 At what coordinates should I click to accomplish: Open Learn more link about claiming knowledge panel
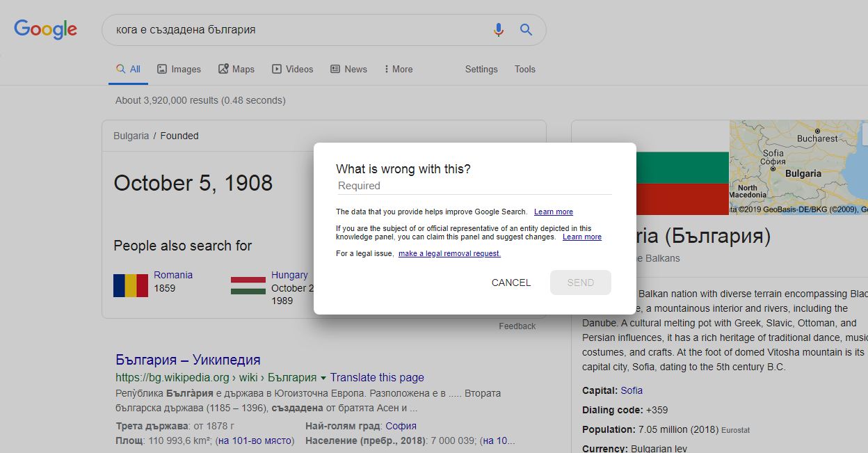582,237
